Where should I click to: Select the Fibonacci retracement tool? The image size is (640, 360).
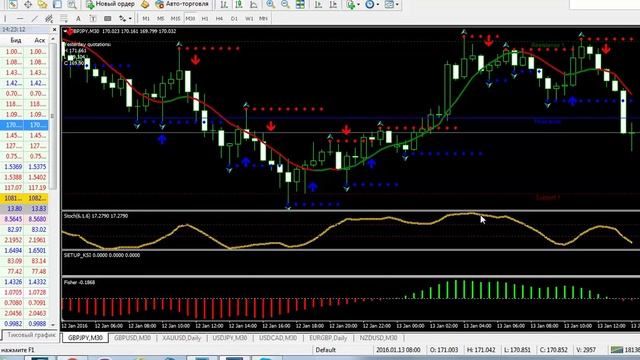click(x=64, y=18)
